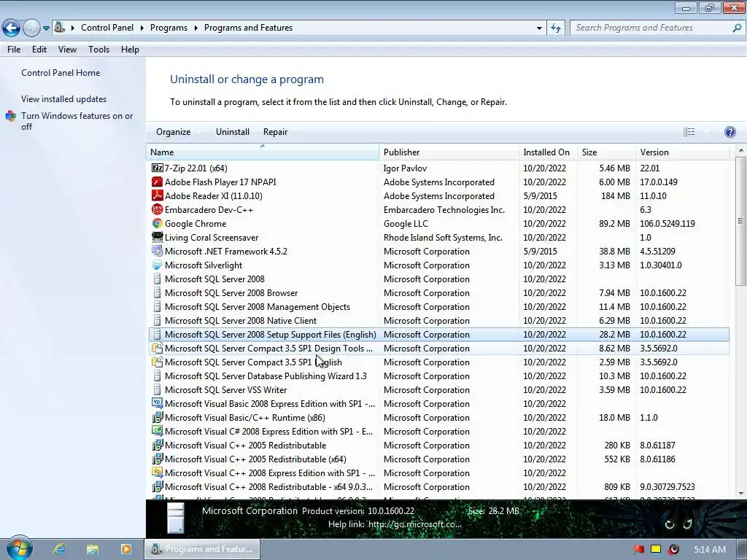The width and height of the screenshot is (747, 560).
Task: Click the Action Center flag tray icon
Action: 638,549
